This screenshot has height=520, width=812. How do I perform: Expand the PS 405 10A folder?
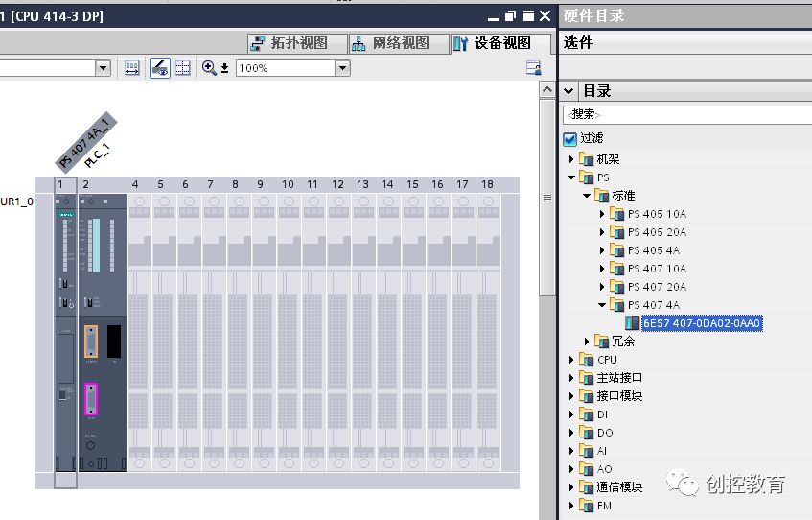tap(602, 214)
